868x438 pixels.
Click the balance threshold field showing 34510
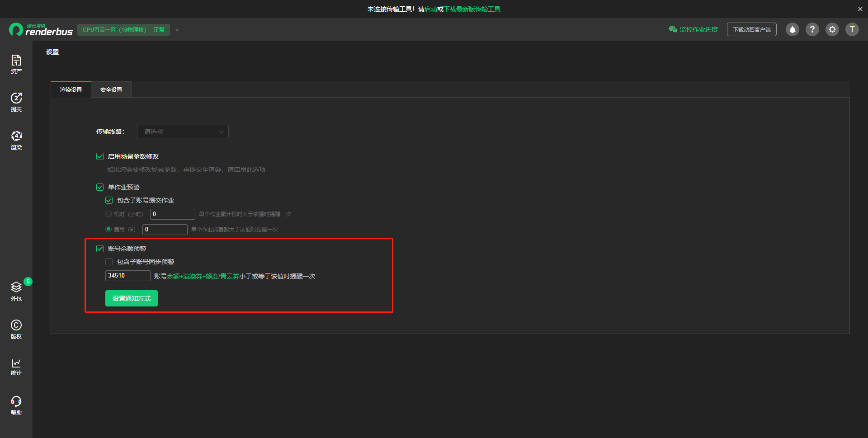coord(128,276)
